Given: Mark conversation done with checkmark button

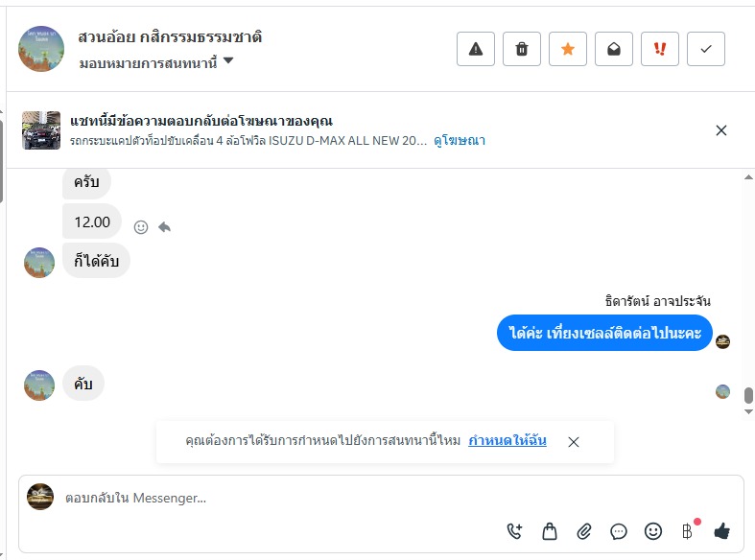Looking at the screenshot, I should 706,49.
